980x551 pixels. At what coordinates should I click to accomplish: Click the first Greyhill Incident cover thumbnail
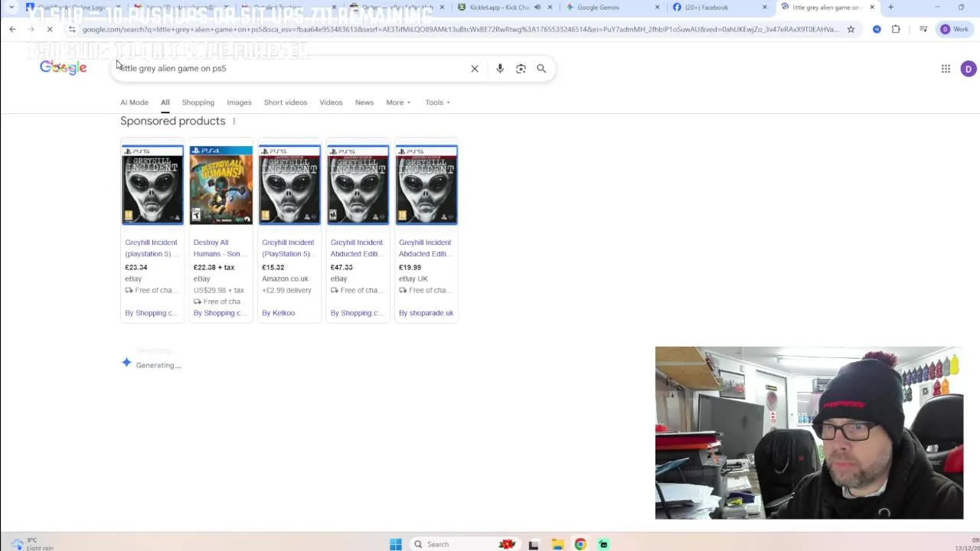(152, 185)
